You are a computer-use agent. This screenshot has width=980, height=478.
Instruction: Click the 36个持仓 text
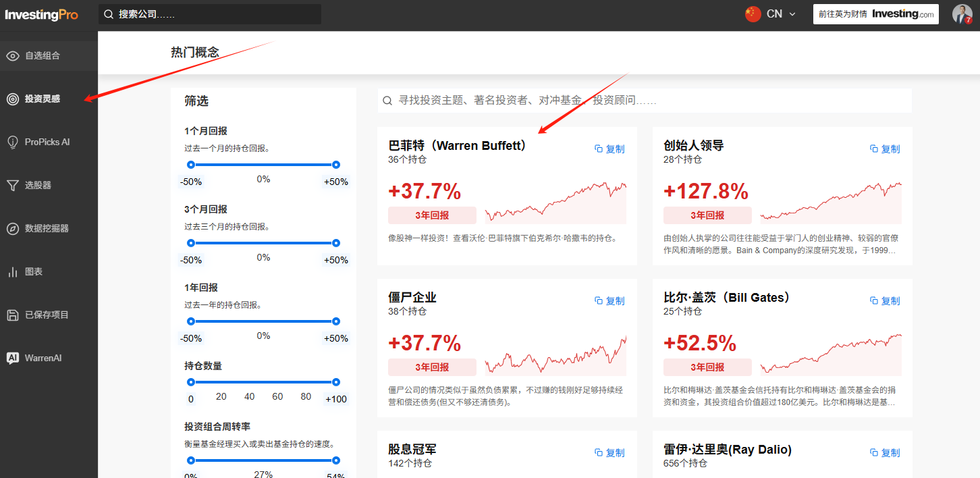click(408, 160)
